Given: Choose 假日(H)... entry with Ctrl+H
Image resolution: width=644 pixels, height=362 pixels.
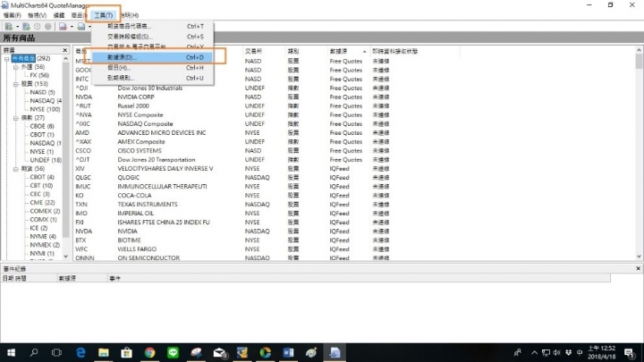Looking at the screenshot, I should [152, 68].
